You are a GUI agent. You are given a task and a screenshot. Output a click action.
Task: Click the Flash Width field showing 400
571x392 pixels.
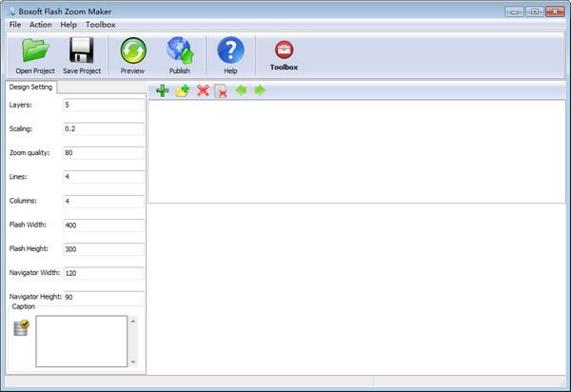[104, 225]
